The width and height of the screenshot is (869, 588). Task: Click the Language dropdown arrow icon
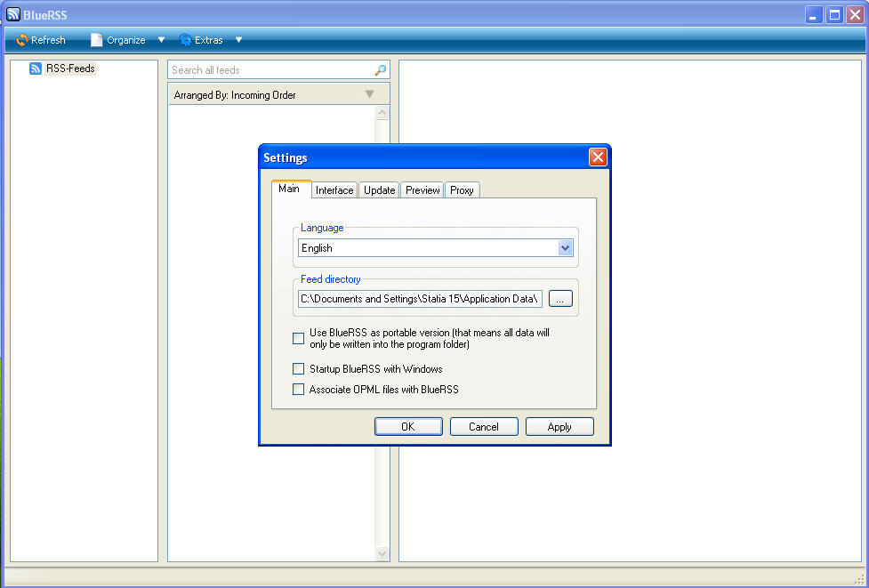tap(566, 247)
